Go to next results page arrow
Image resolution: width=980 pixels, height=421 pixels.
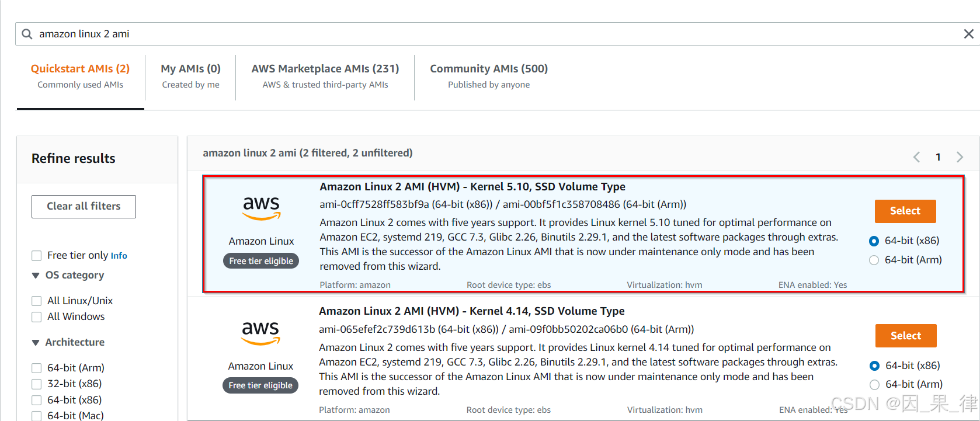pyautogui.click(x=960, y=157)
